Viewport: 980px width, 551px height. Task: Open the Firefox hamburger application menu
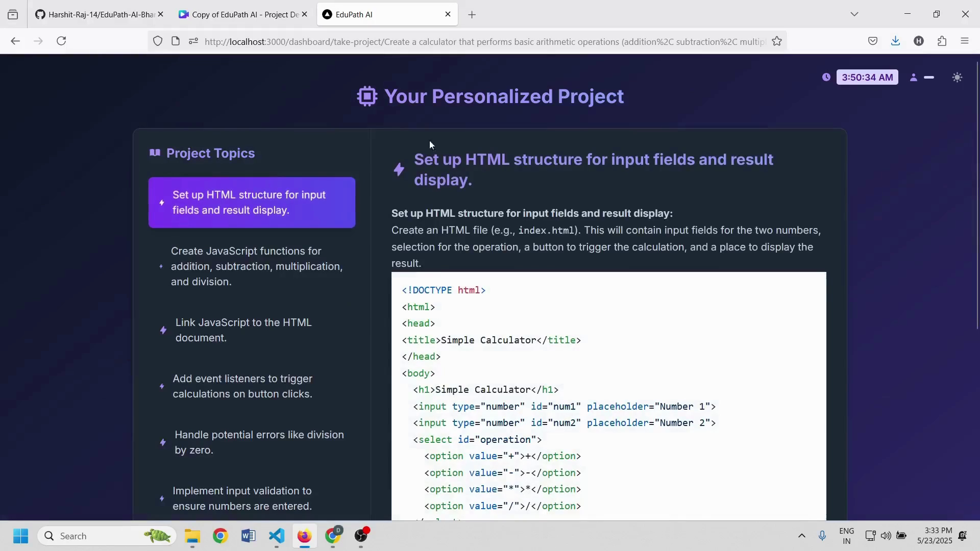(964, 41)
